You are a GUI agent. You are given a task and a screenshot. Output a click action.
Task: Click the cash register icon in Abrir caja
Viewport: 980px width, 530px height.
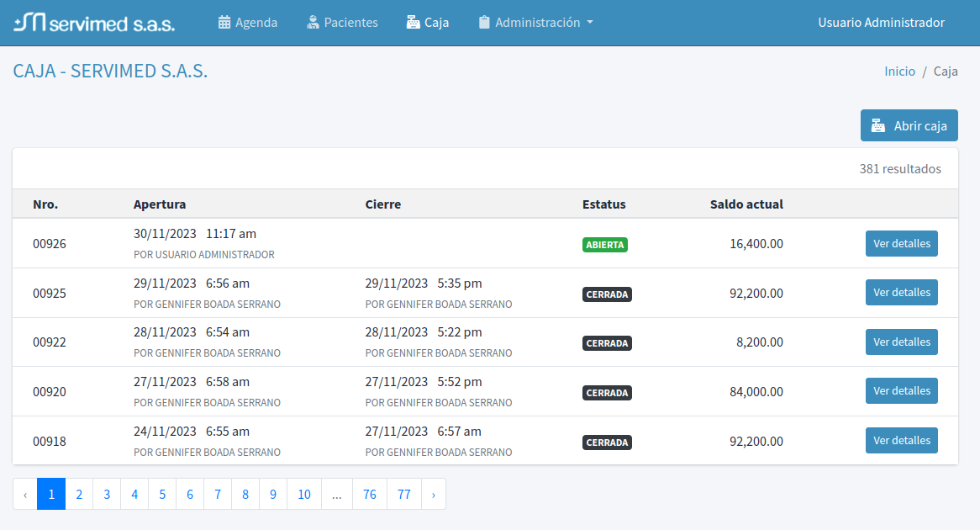click(x=878, y=126)
